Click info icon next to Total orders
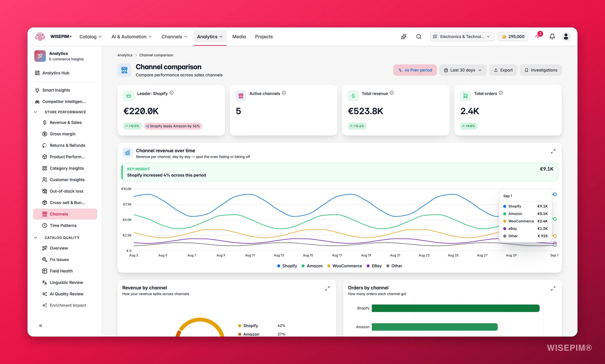Viewport: 605px width, 364px height. [501, 93]
